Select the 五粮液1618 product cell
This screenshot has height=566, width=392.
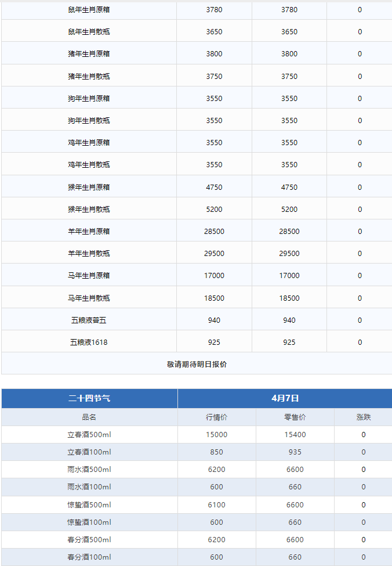[x=89, y=342]
